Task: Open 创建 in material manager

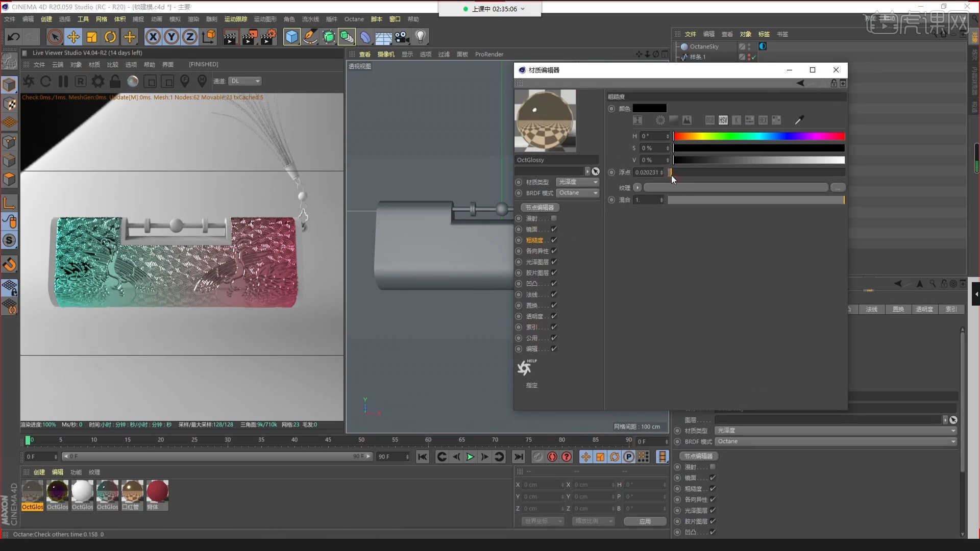Action: click(39, 472)
